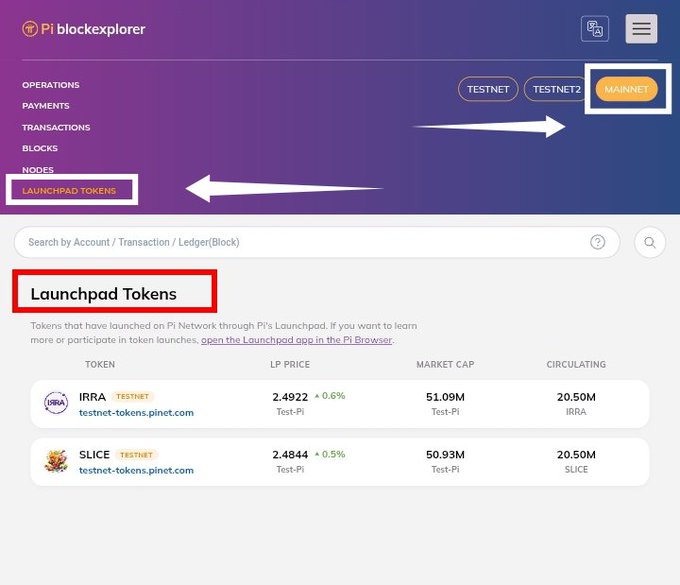Click the IRRA token name
This screenshot has width=680, height=585.
coord(92,397)
